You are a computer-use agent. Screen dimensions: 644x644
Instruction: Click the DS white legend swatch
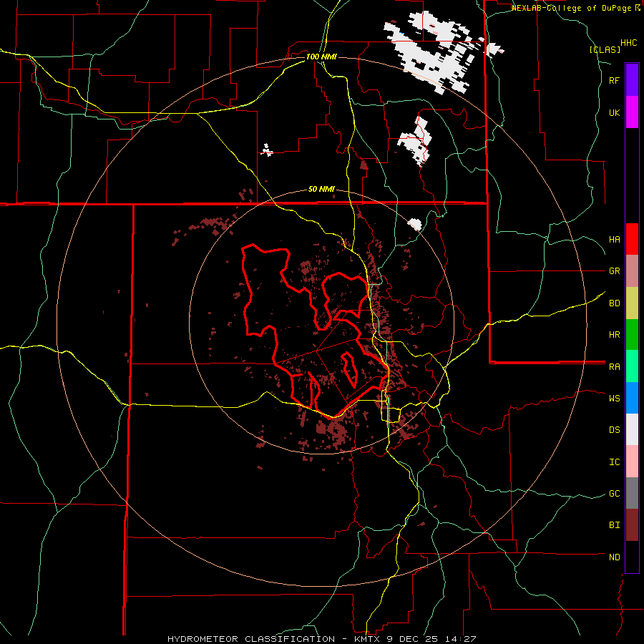point(632,429)
